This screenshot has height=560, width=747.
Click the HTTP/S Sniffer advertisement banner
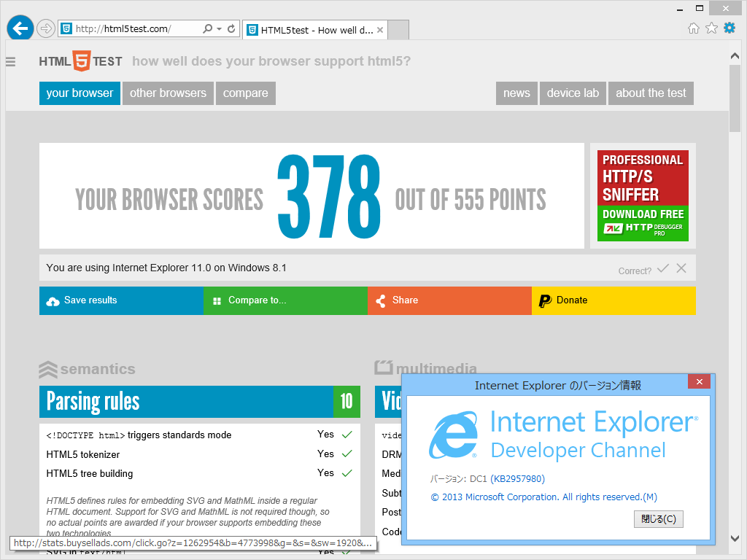click(643, 195)
